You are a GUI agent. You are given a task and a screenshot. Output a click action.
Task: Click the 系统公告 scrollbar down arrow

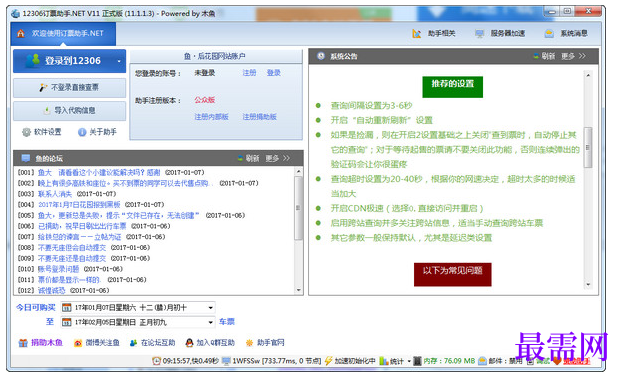[588, 284]
